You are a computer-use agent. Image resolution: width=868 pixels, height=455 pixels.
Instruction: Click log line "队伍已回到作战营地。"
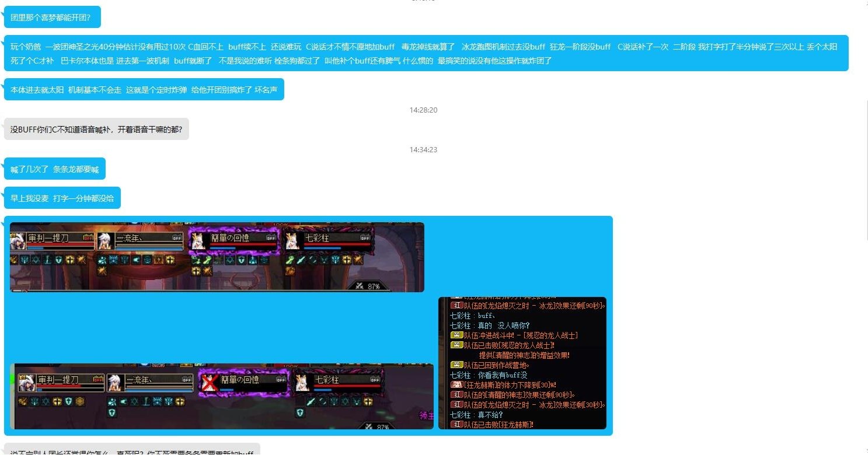(x=490, y=365)
